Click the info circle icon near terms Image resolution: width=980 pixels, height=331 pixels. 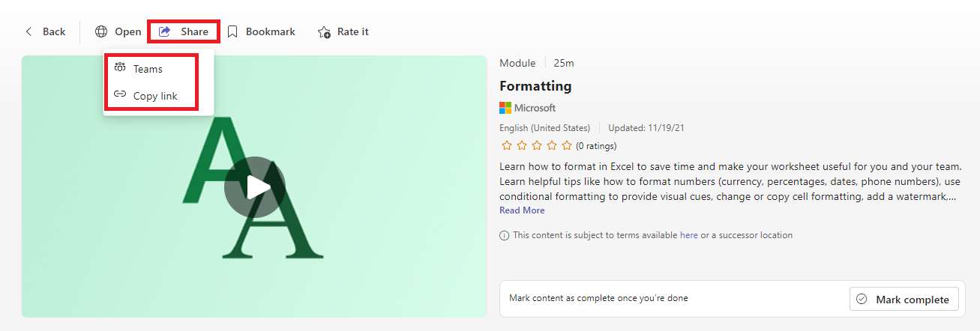pos(505,235)
